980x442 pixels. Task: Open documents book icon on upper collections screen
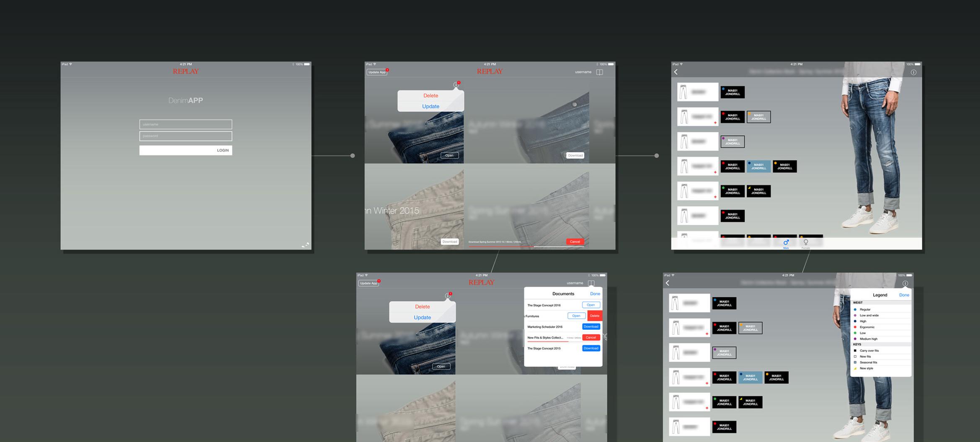[x=599, y=72]
